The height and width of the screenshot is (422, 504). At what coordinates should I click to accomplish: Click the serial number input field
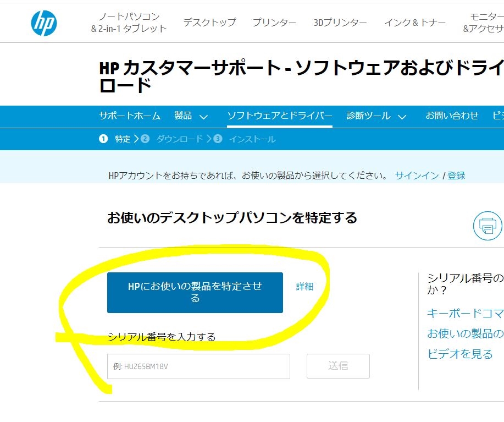198,366
